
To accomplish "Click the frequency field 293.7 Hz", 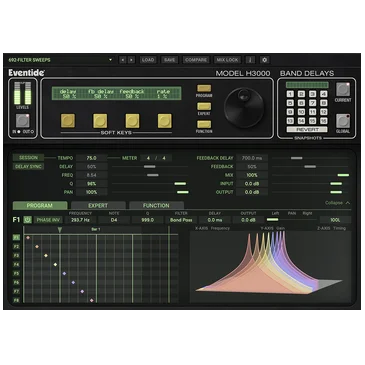I will pos(80,220).
